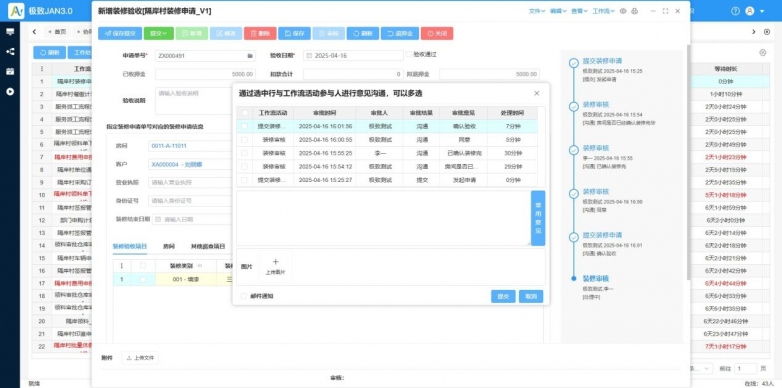Click the opinion text area in dialog

click(384, 218)
